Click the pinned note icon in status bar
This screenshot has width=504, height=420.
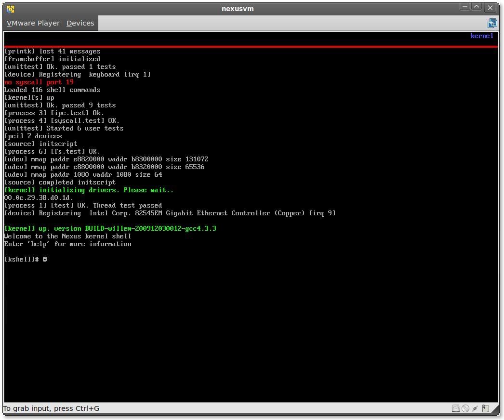pos(486,408)
